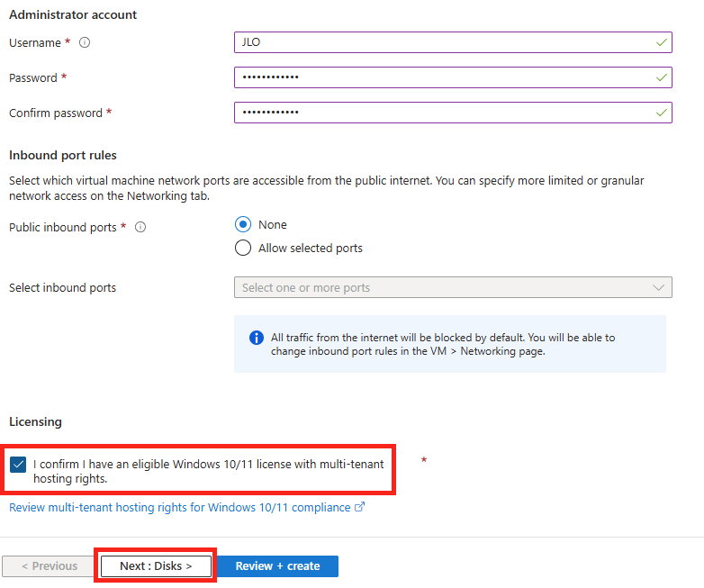Click Next : Disks button

(x=156, y=566)
